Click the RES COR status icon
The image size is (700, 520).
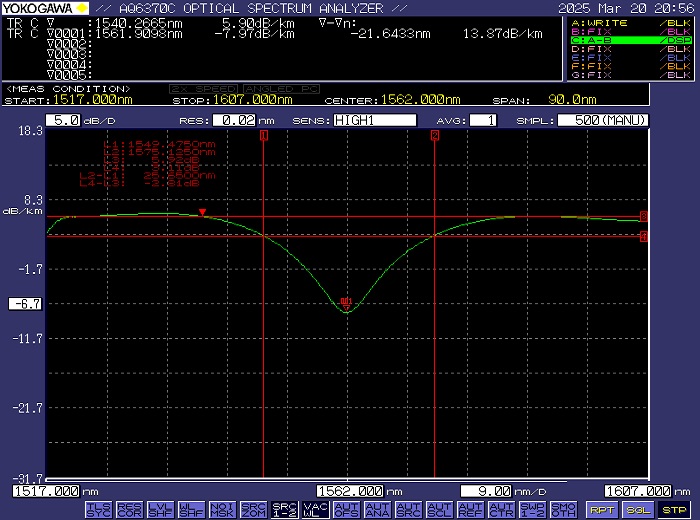coord(129,509)
